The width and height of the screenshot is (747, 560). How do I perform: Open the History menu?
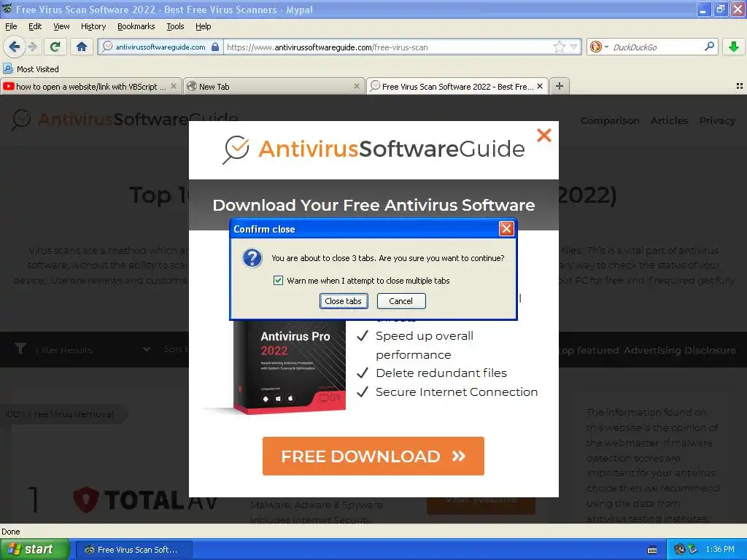click(93, 26)
